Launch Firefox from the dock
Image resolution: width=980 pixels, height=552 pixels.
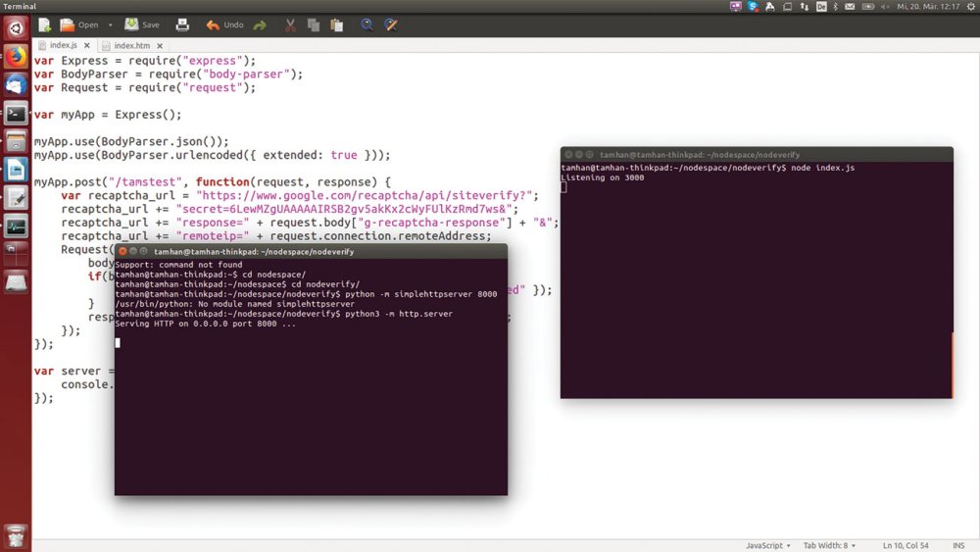[16, 56]
